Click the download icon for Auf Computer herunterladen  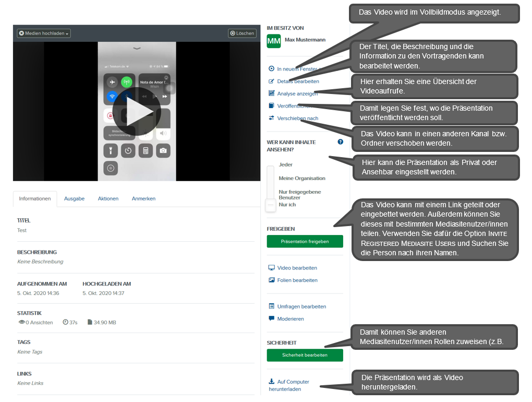(x=271, y=382)
